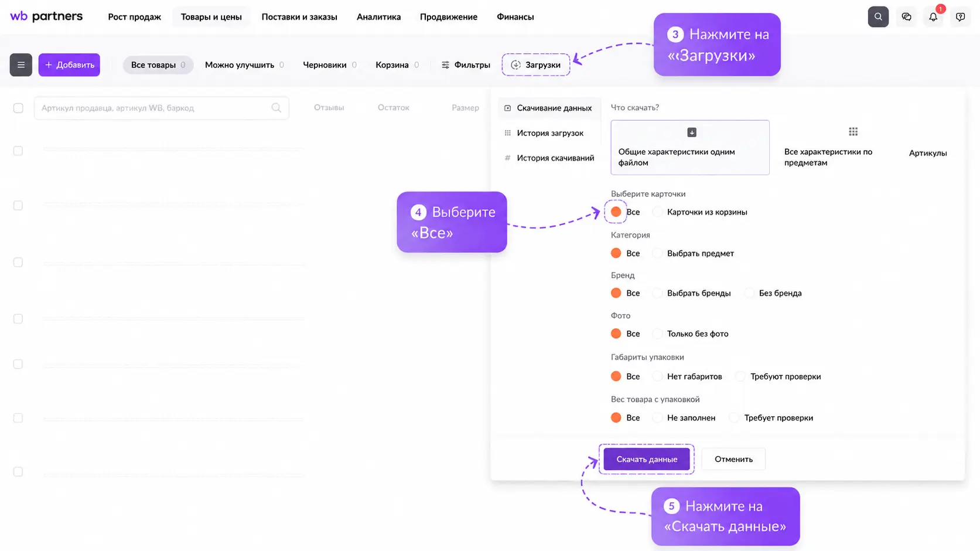Open the help question icon in the header

[x=960, y=17]
